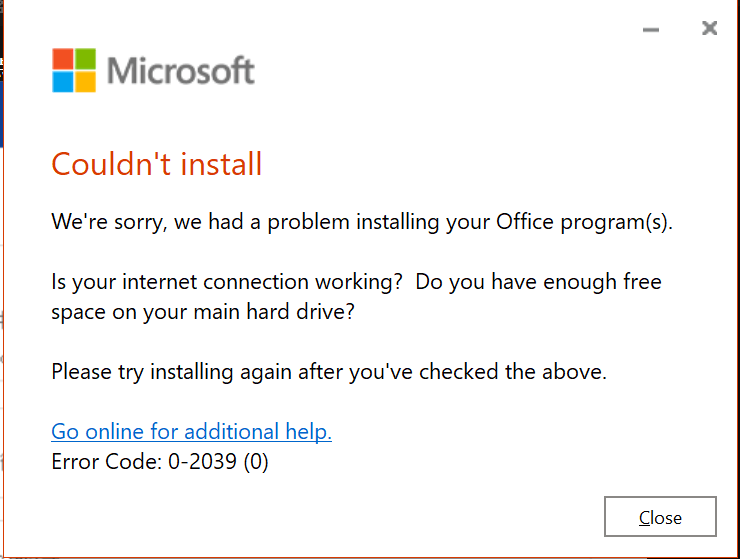The height and width of the screenshot is (559, 740).
Task: Click the yellow square of the Microsoft logo
Action: pyautogui.click(x=86, y=81)
